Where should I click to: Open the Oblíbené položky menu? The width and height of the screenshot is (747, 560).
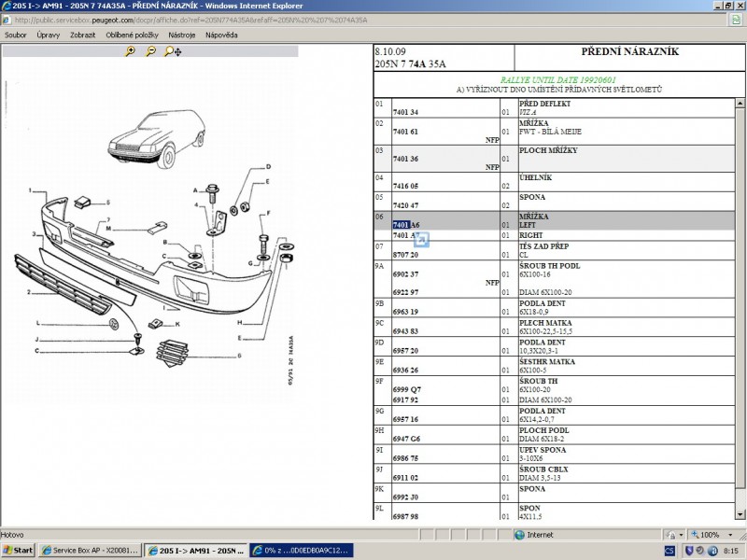131,35
